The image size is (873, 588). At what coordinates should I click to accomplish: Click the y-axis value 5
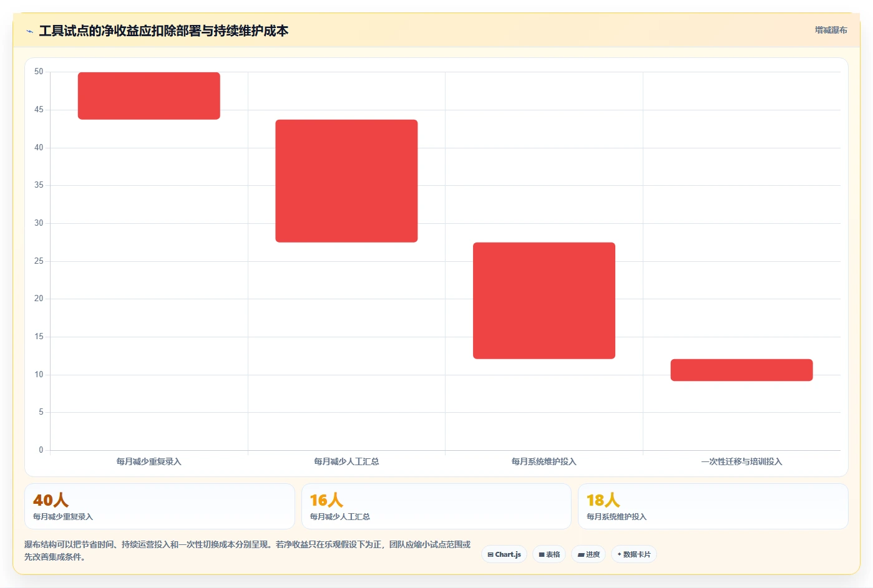(x=41, y=412)
